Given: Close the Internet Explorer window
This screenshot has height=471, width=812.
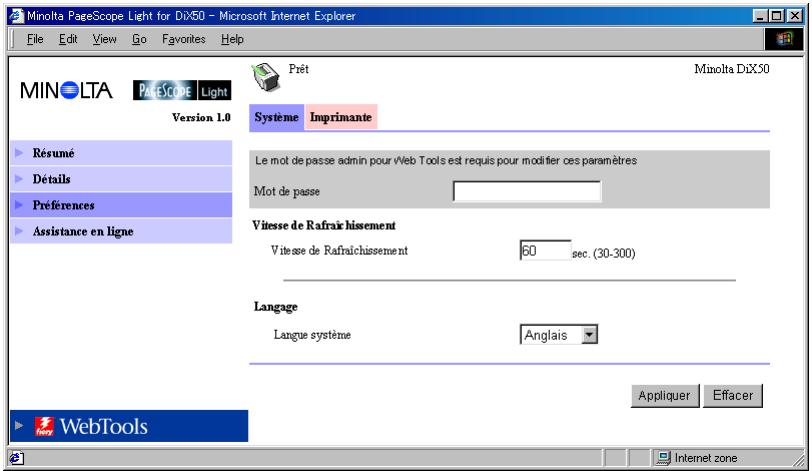Looking at the screenshot, I should point(794,16).
